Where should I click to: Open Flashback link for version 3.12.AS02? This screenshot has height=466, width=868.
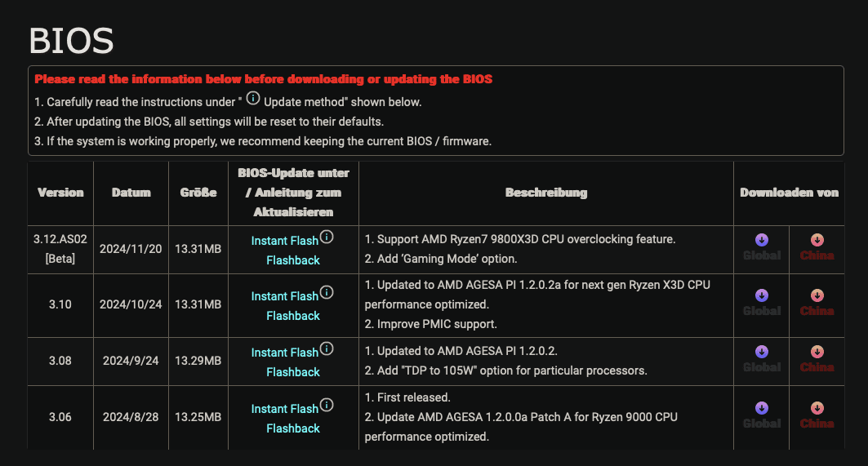click(293, 260)
